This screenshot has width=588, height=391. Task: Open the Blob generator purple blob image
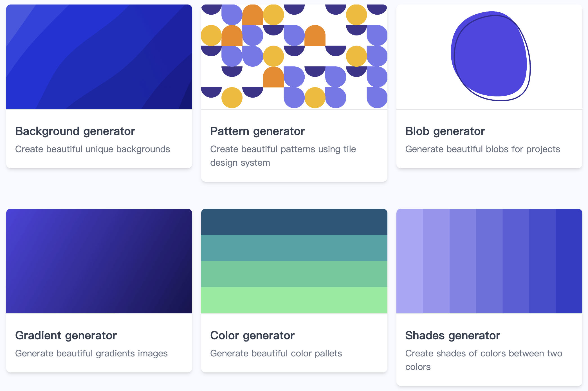490,56
